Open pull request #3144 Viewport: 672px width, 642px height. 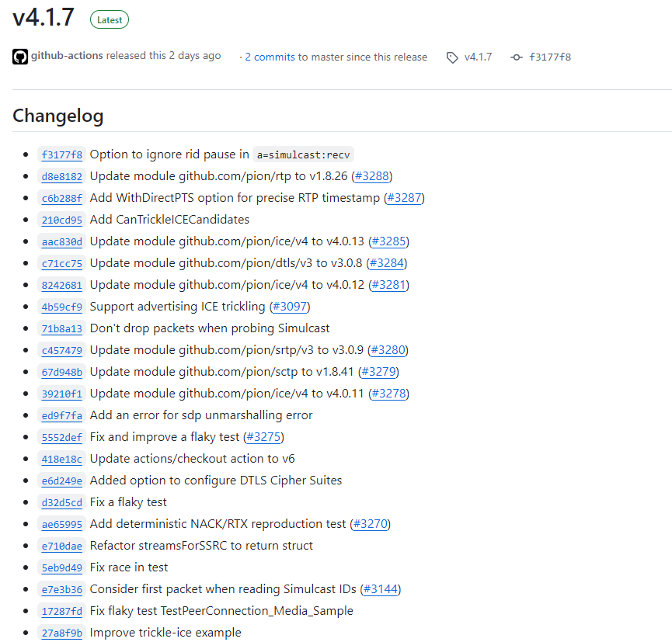pos(381,589)
